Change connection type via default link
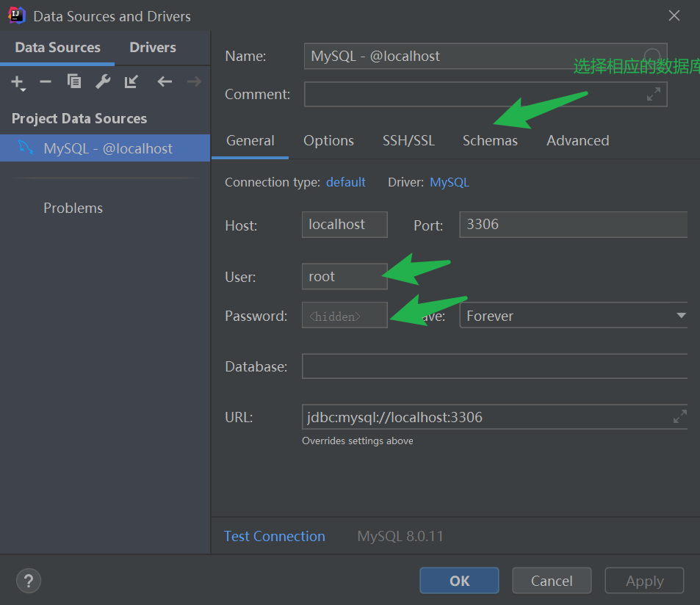Viewport: 700px width, 605px height. click(345, 182)
